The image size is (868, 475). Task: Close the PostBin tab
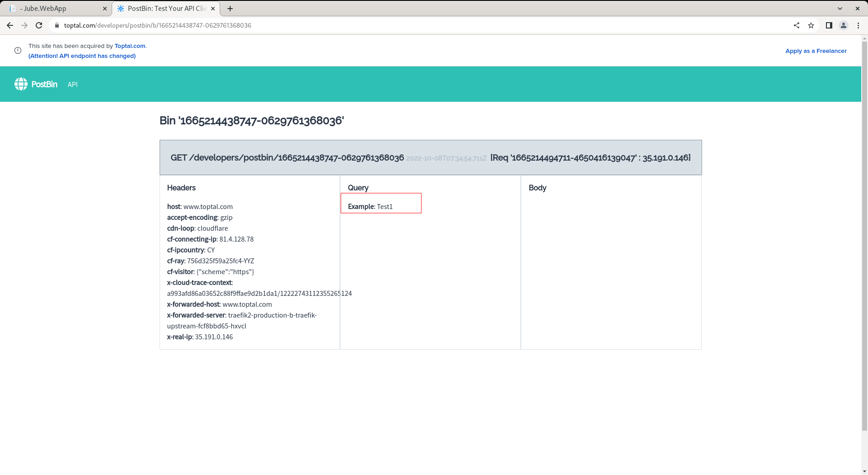click(x=213, y=9)
